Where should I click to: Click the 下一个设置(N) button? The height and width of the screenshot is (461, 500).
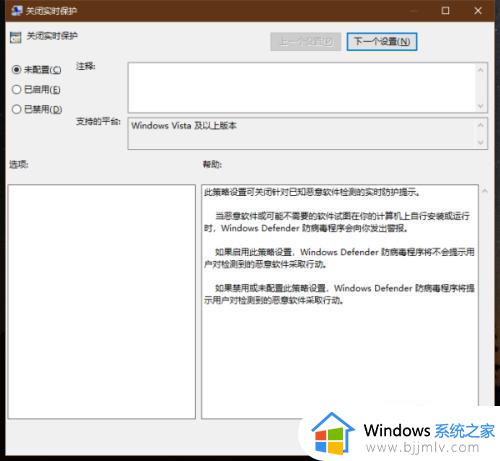pos(382,42)
